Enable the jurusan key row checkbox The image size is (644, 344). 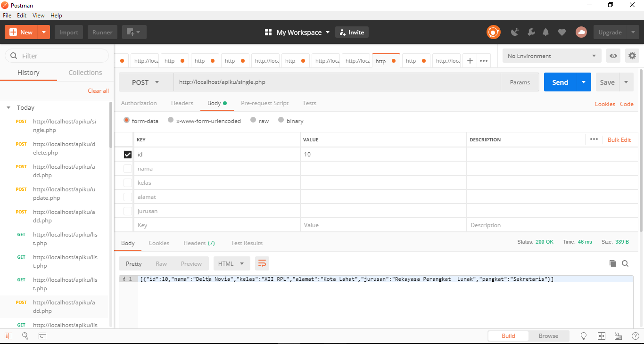(x=128, y=211)
